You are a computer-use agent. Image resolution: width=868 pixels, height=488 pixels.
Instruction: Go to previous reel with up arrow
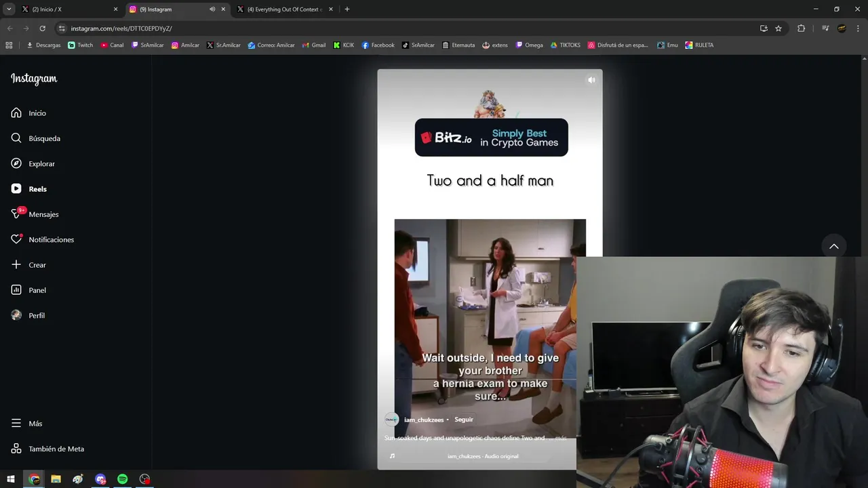coord(834,246)
